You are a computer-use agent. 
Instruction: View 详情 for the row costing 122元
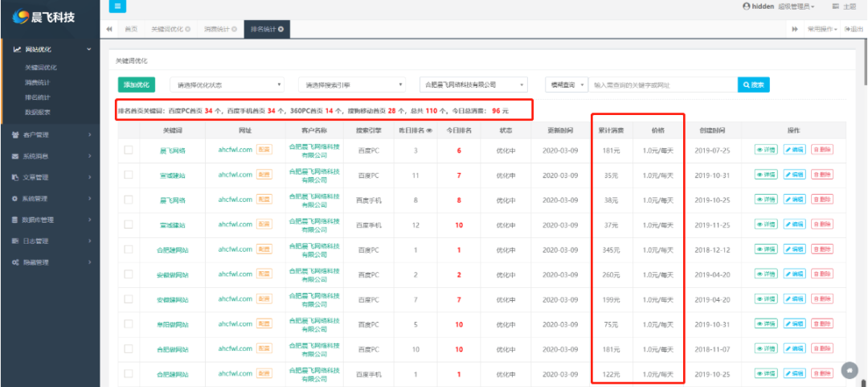pyautogui.click(x=766, y=374)
